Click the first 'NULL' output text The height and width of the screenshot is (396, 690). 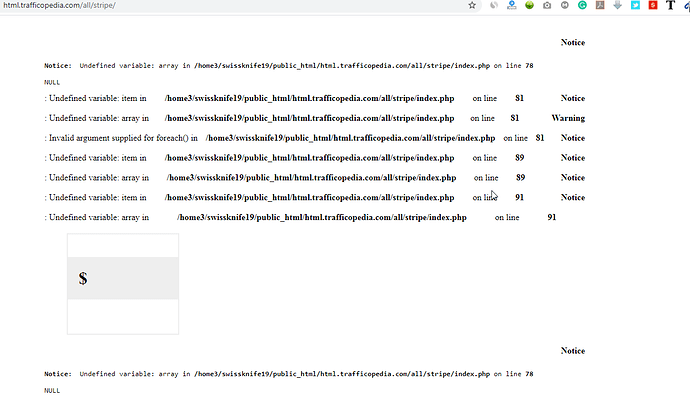(52, 82)
